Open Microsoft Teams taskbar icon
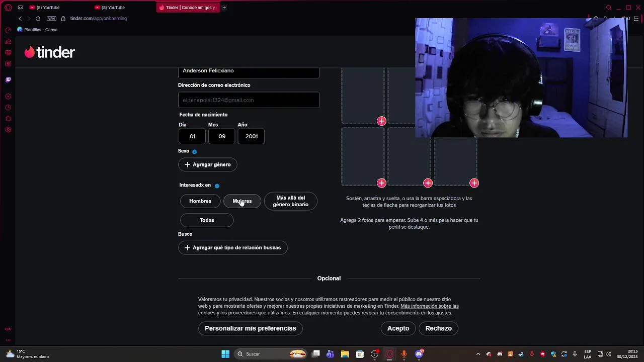This screenshot has width=644, height=362. pos(331,354)
